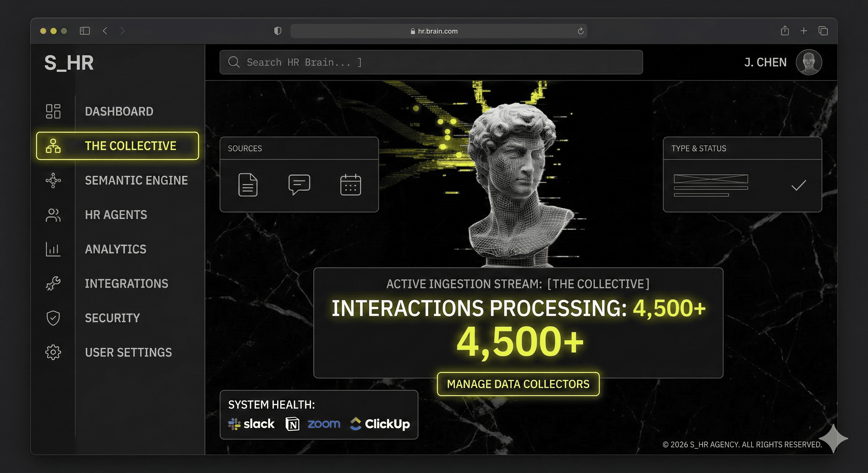Click the Sources panel header
868x473 pixels.
(299, 148)
